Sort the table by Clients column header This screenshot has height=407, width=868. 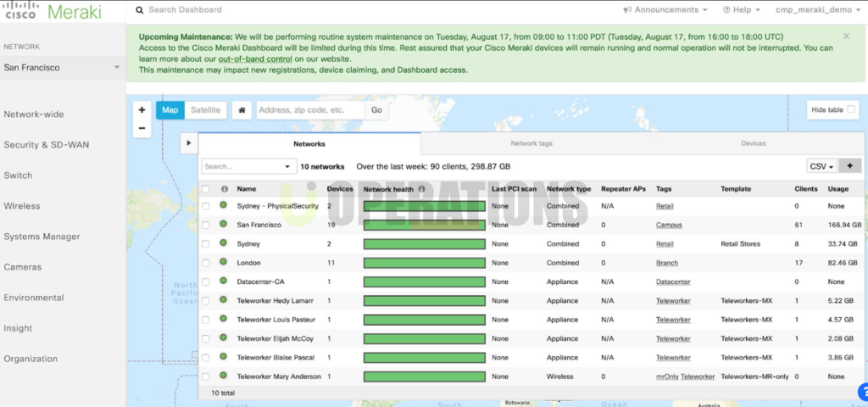[x=806, y=189]
